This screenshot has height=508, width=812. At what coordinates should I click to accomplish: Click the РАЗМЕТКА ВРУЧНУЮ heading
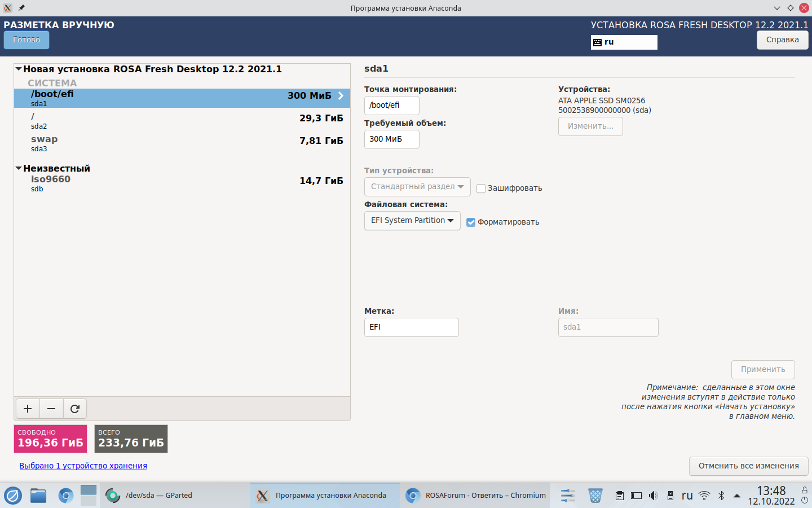[x=59, y=25]
